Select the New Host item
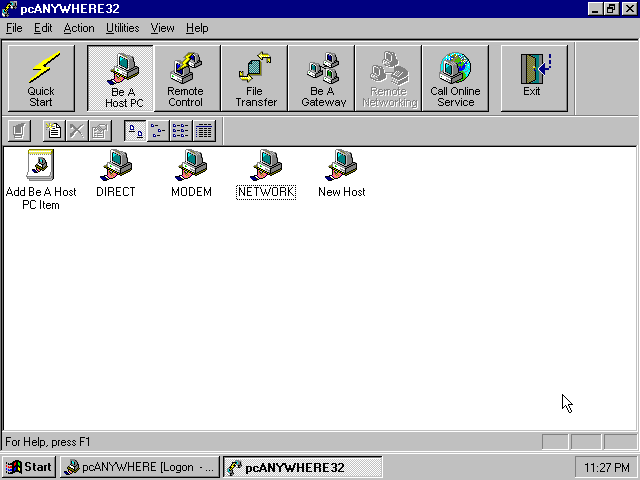The height and width of the screenshot is (480, 640). pos(342,174)
